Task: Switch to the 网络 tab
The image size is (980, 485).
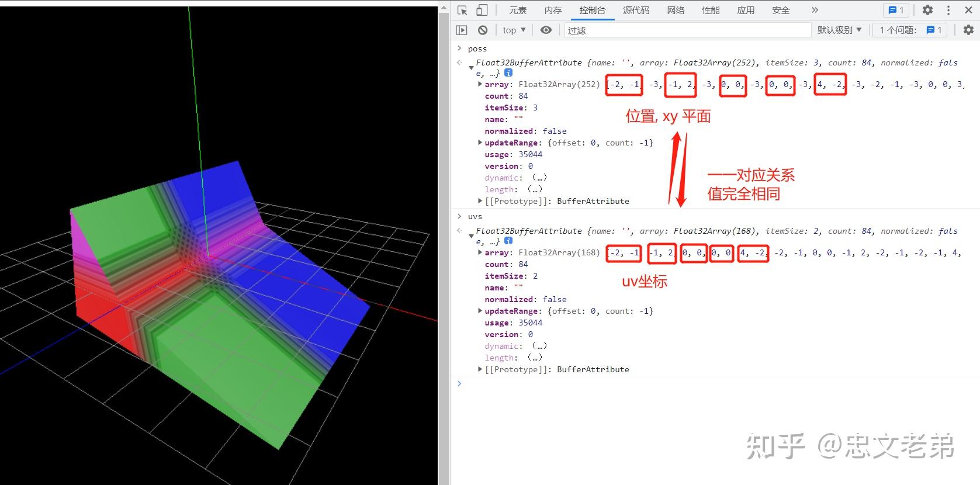Action: pyautogui.click(x=676, y=10)
